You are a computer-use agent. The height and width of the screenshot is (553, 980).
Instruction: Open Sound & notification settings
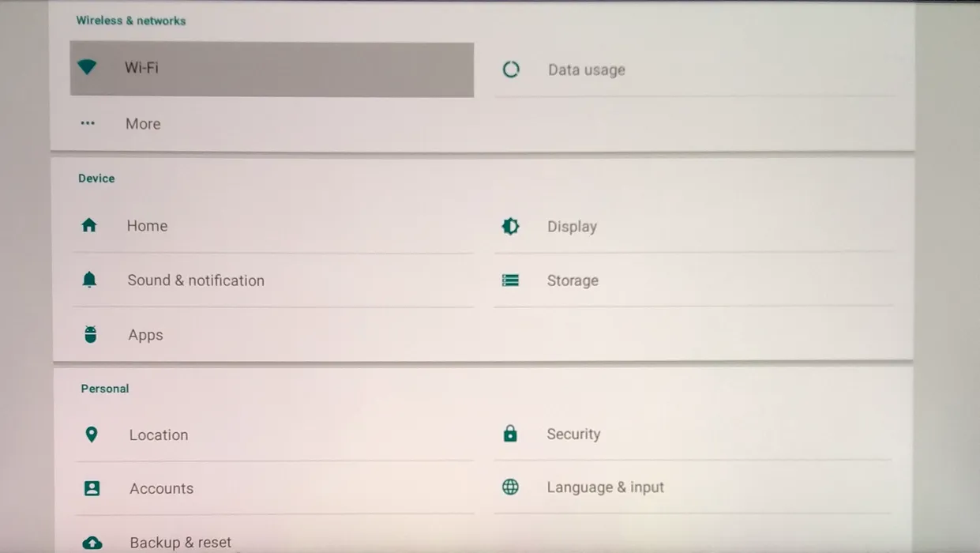(196, 280)
